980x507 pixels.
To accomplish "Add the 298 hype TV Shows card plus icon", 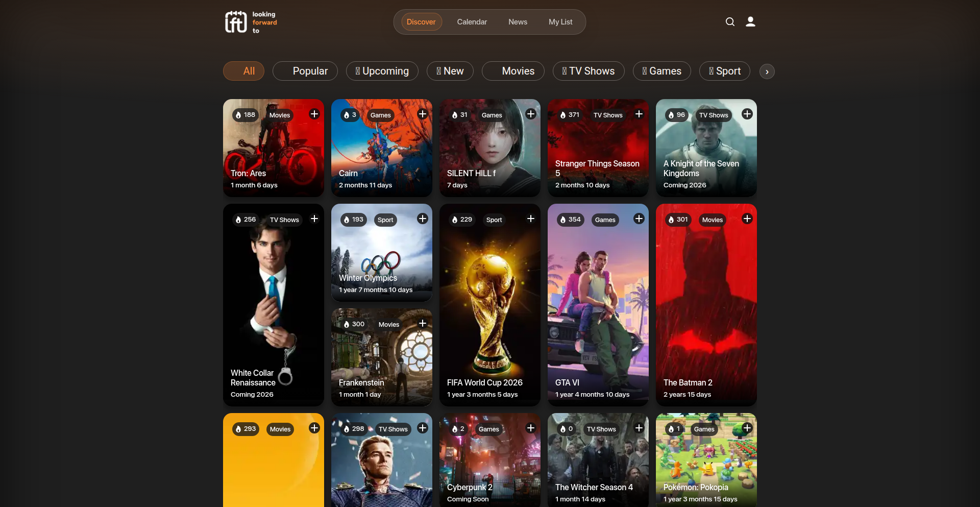I will tap(423, 428).
